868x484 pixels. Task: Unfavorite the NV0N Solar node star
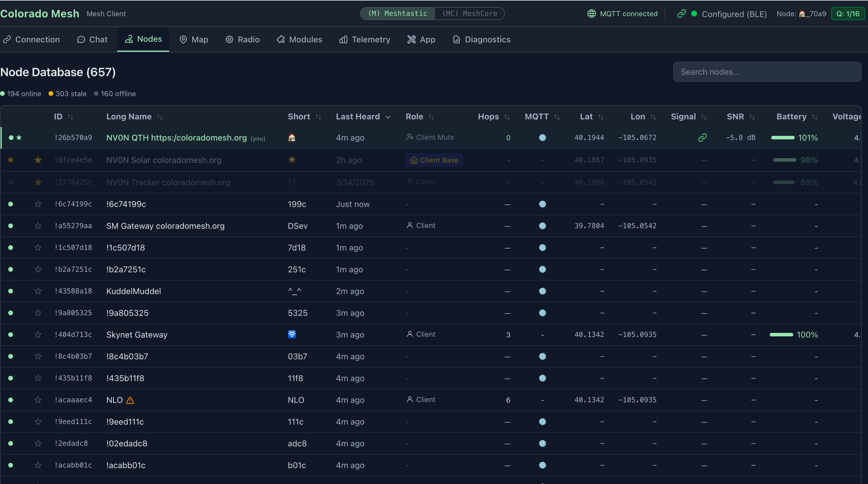click(38, 160)
